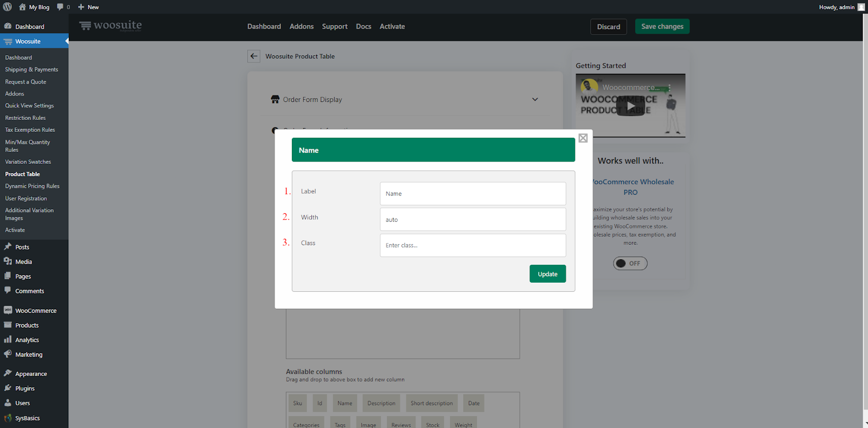
Task: Click the SysBasics icon in sidebar
Action: tap(8, 418)
